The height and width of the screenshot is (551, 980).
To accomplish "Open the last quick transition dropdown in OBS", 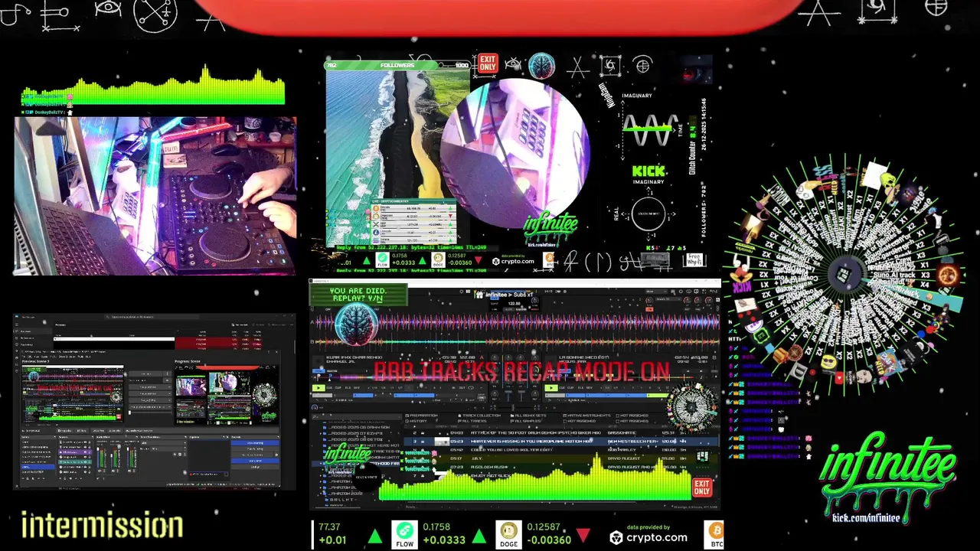I will (x=150, y=407).
